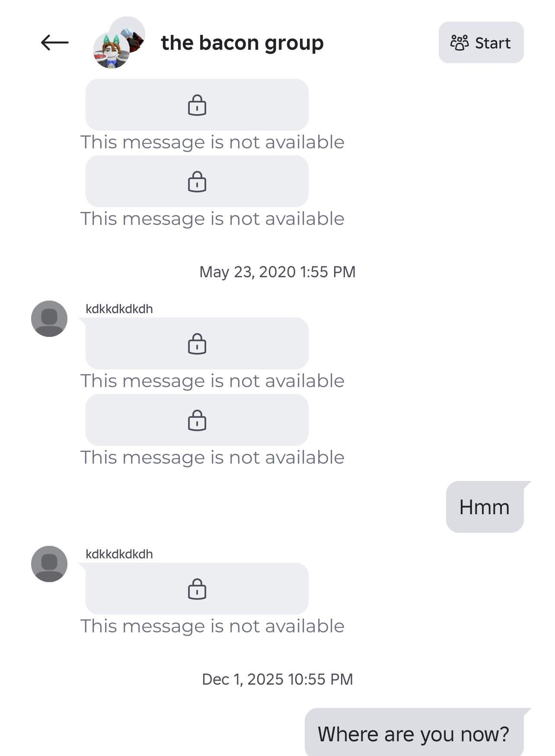Screen dimensions: 555x756
Task: Tap lock icon just above the Hmm message
Action: click(x=197, y=420)
